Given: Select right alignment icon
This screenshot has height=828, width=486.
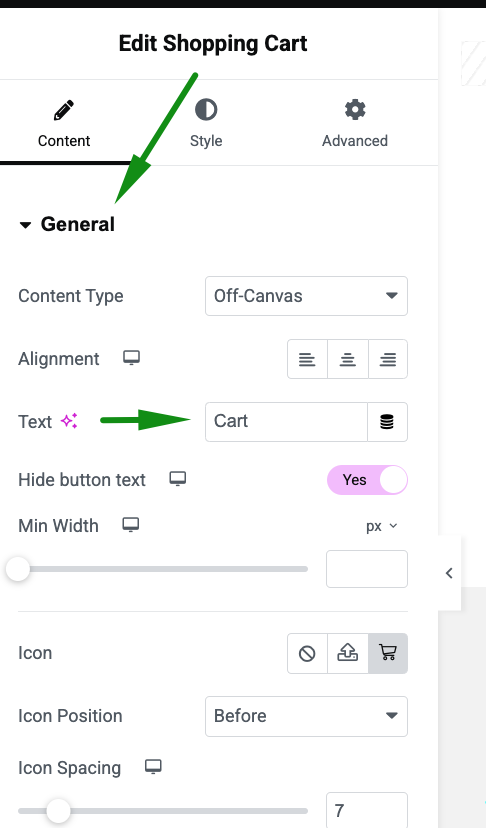Looking at the screenshot, I should pyautogui.click(x=388, y=359).
